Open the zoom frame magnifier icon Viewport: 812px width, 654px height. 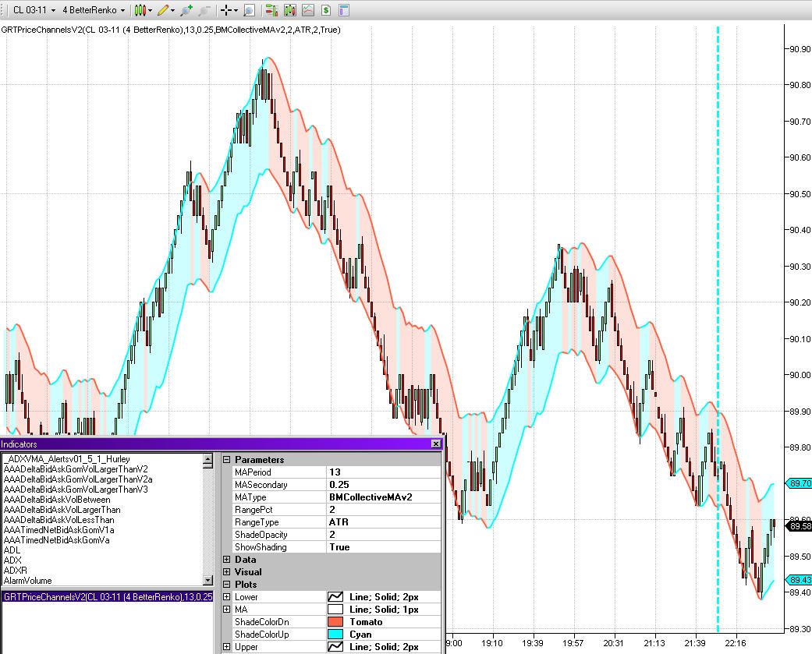pos(249,10)
